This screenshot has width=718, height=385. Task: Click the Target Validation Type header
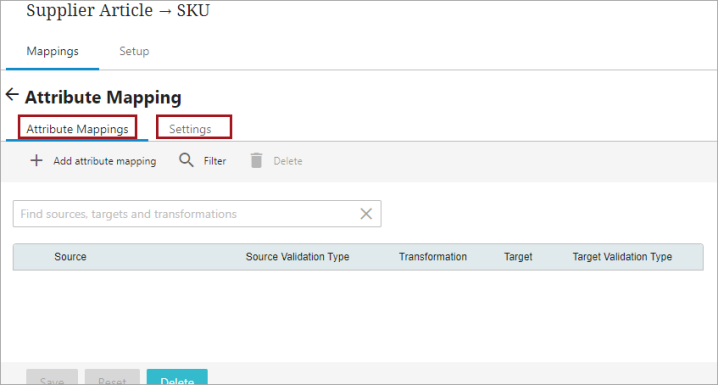[x=622, y=257]
